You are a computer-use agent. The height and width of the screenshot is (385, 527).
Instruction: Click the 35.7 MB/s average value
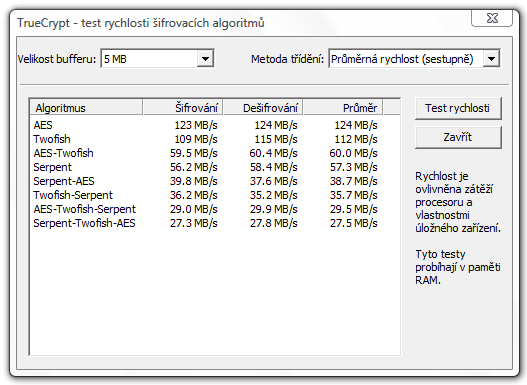tap(354, 195)
